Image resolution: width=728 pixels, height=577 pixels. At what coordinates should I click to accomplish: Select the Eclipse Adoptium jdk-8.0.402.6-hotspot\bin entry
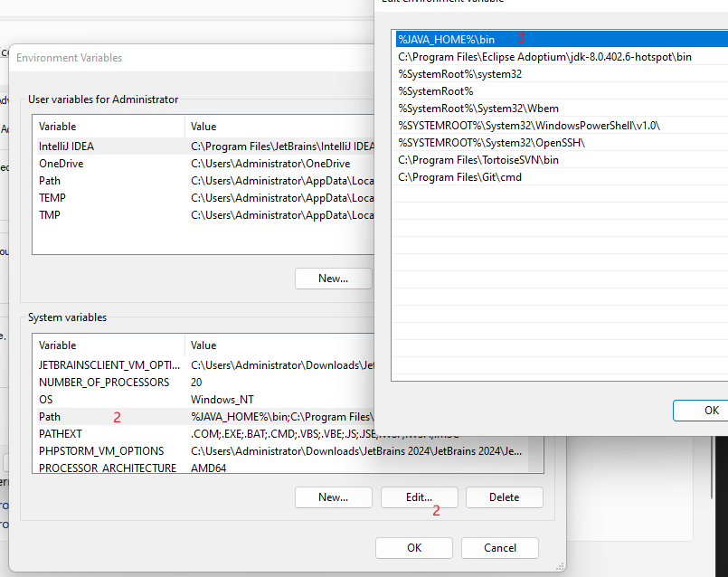[562, 57]
